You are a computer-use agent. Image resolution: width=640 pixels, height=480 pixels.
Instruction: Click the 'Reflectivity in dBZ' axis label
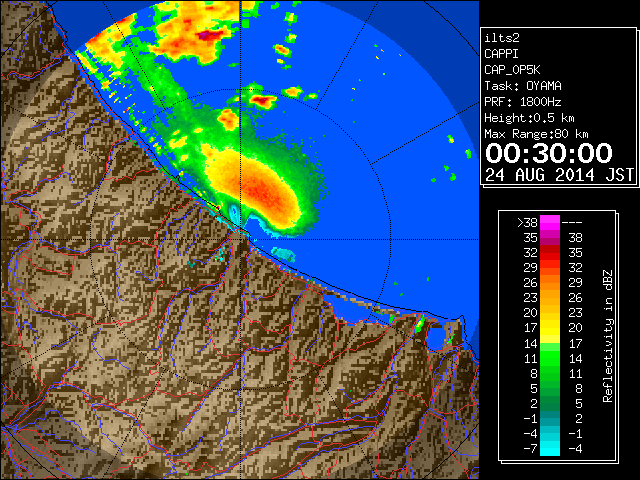(608, 336)
